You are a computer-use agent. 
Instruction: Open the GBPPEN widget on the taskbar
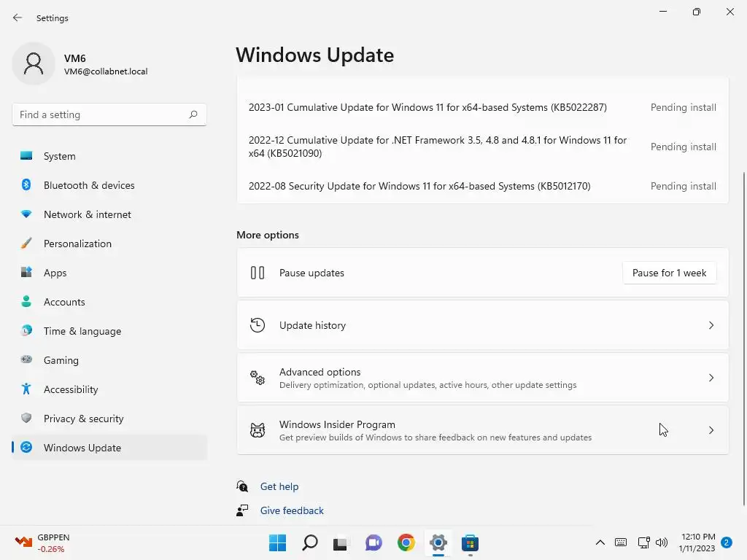coord(43,542)
